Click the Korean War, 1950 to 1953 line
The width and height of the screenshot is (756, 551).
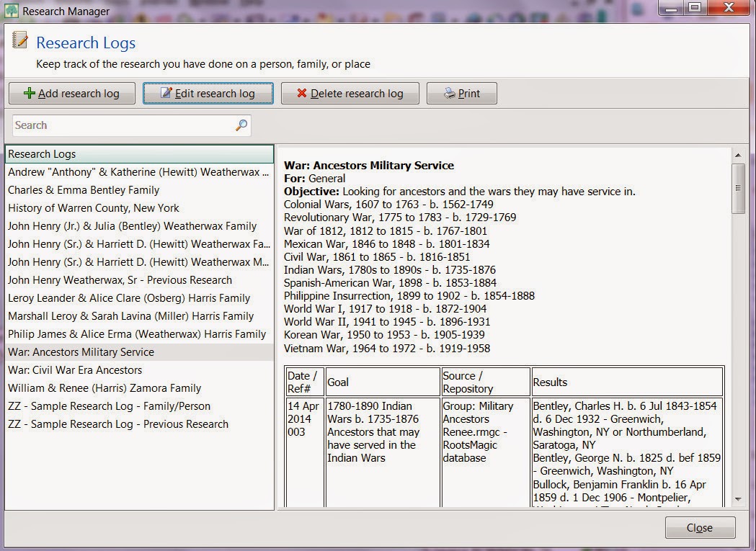pos(384,334)
